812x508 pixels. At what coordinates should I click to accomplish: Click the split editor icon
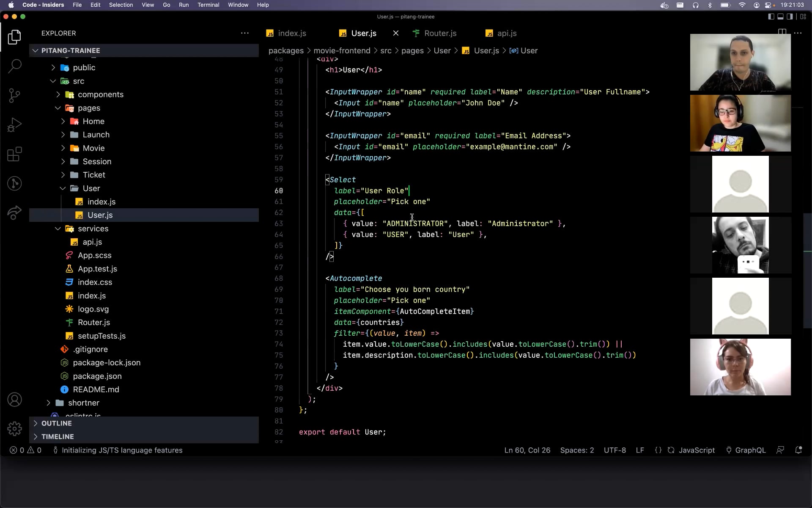[782, 33]
